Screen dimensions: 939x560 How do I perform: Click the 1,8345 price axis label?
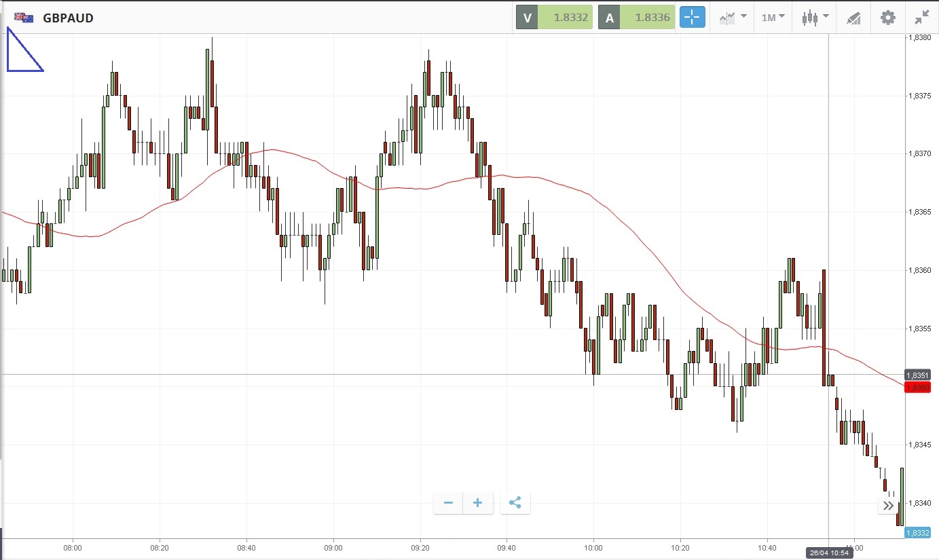(920, 445)
